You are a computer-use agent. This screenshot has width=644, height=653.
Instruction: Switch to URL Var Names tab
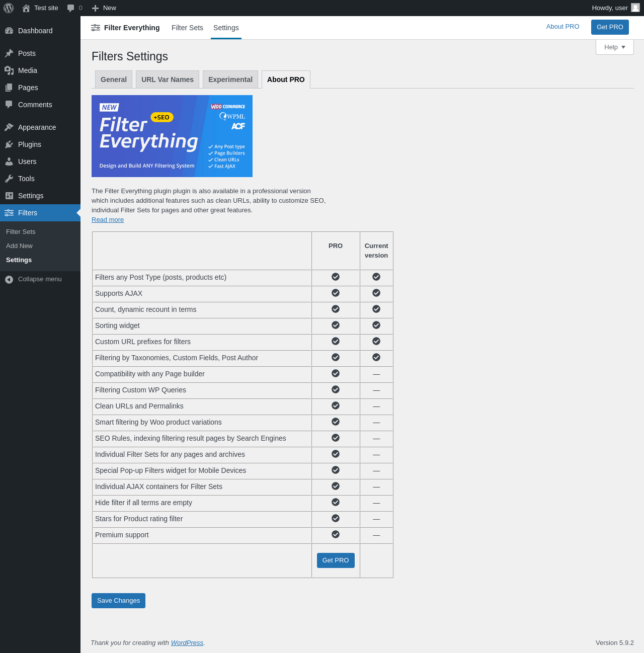(x=168, y=79)
